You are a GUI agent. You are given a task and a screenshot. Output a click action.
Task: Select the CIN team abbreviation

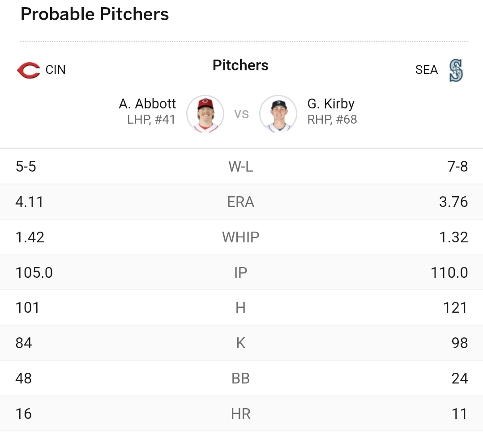tap(56, 70)
